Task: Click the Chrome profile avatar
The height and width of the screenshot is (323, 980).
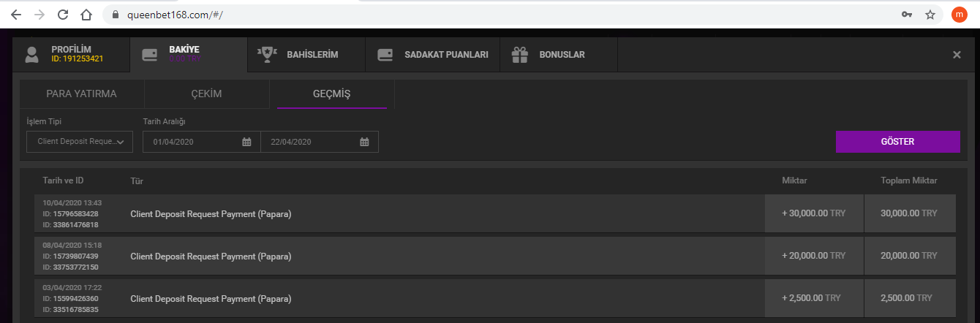Action: [959, 14]
